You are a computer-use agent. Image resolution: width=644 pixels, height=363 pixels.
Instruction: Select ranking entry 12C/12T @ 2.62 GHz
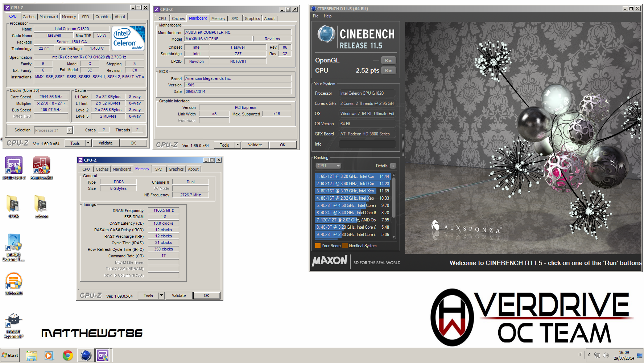pyautogui.click(x=353, y=220)
